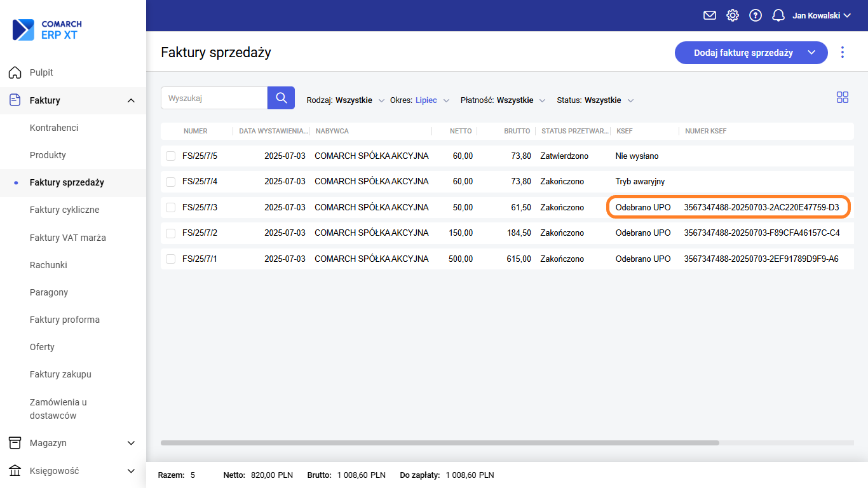
Task: Open Kontrahenci in the sidebar
Action: point(54,128)
